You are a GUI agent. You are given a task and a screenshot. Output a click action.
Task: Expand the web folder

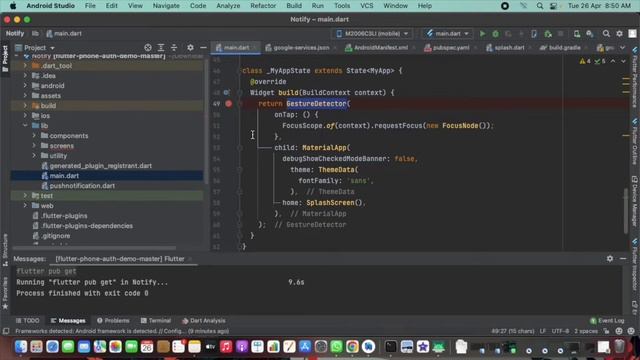point(25,206)
